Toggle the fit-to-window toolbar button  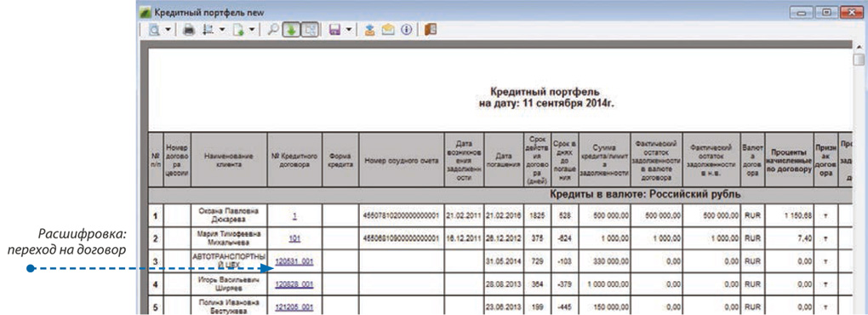coord(310,30)
